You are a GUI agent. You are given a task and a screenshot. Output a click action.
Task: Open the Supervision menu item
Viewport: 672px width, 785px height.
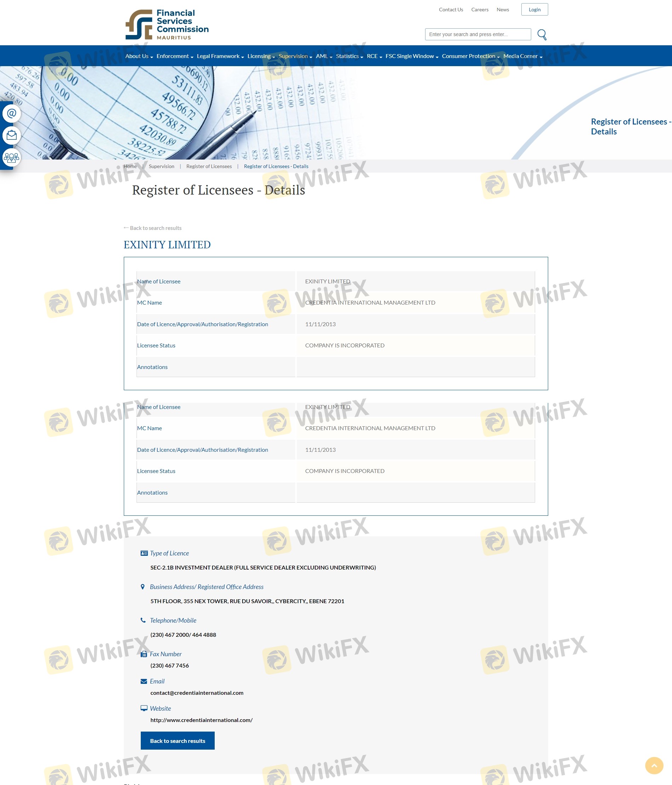(295, 56)
